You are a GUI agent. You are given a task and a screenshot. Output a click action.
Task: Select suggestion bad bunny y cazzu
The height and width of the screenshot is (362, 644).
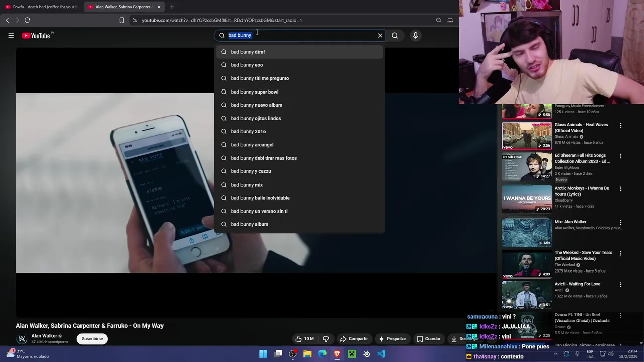(x=299, y=171)
